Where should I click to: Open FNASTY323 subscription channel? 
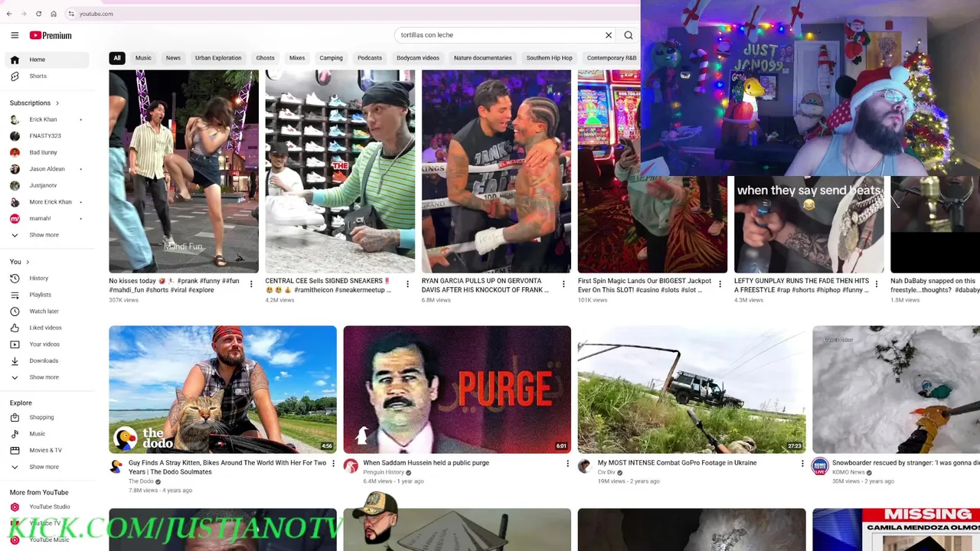[x=47, y=136]
